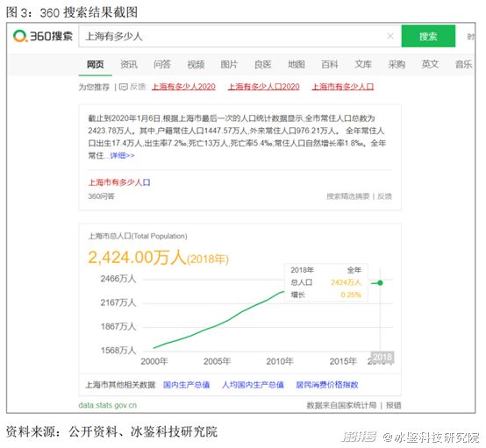Click the 2466万人 axis value
Image resolution: width=486 pixels, height=448 pixels.
118,279
